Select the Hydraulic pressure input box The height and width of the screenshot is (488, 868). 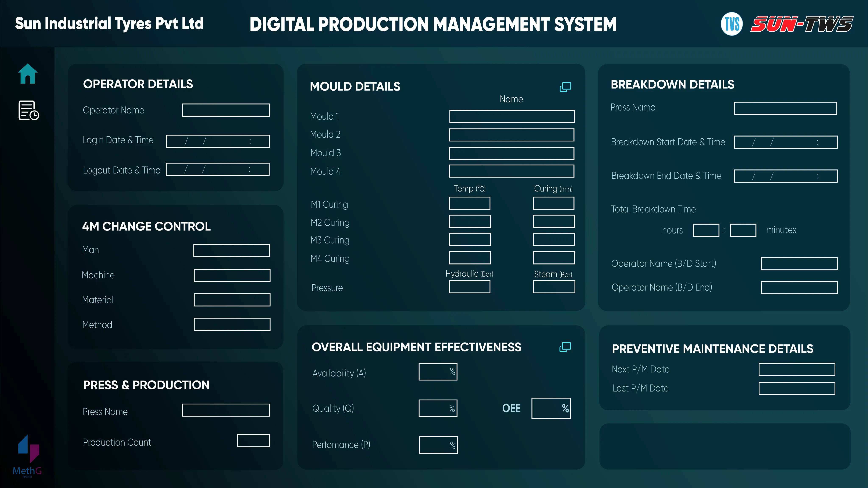(x=469, y=287)
